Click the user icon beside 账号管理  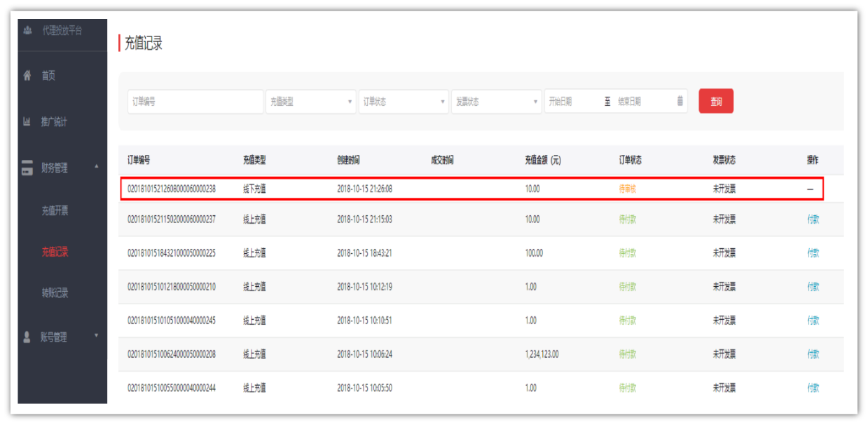28,337
